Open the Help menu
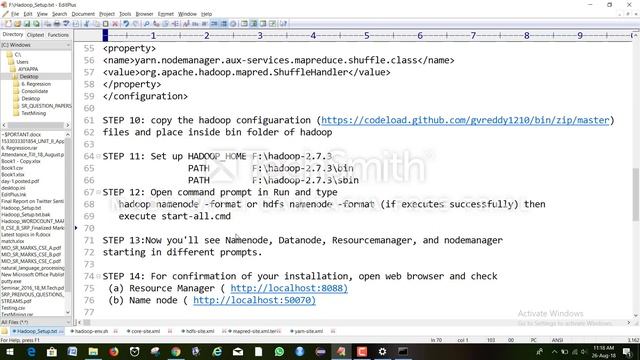 [x=206, y=14]
